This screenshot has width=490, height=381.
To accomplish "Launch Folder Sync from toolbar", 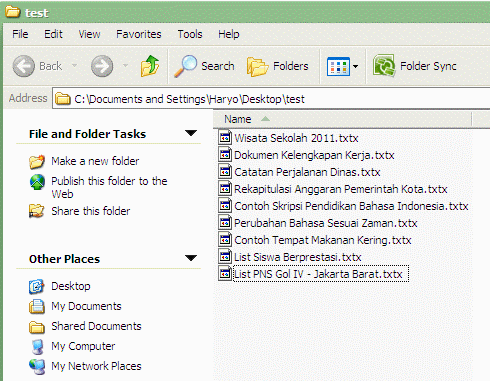I will pos(415,66).
